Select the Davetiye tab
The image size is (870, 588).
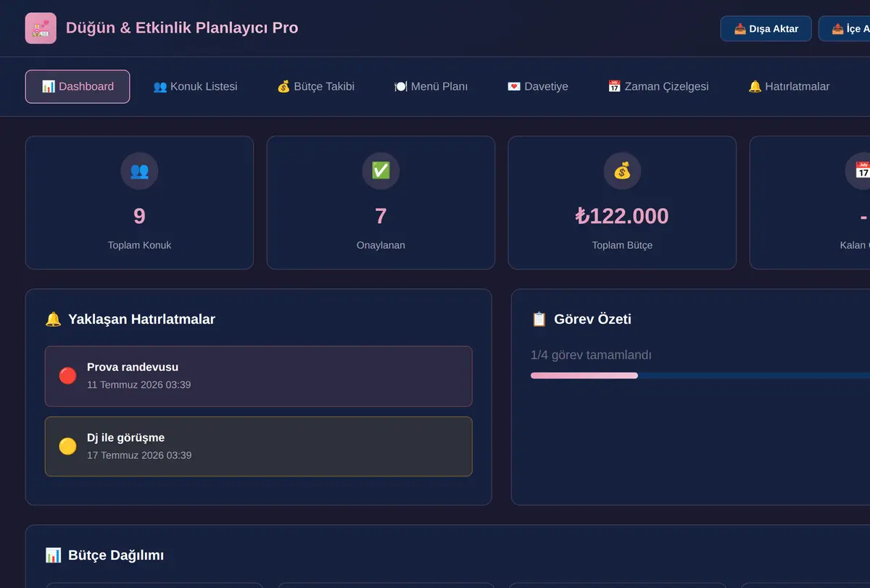tap(537, 86)
